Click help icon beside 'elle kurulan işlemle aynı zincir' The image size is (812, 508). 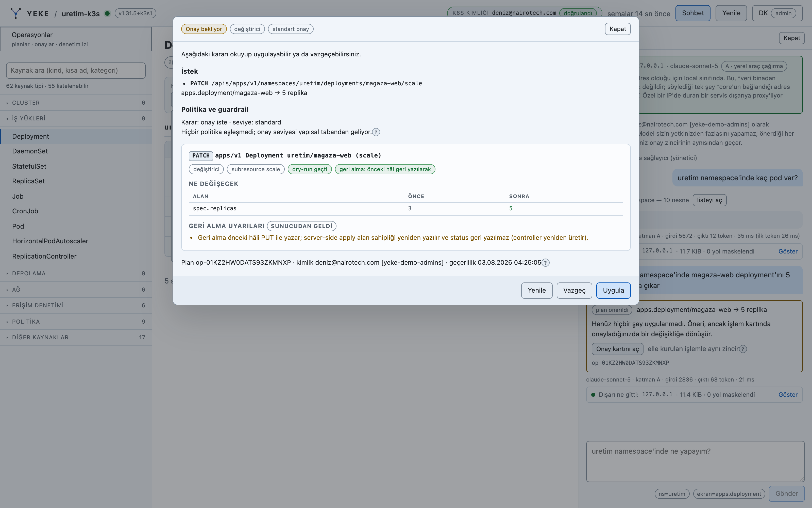click(x=743, y=349)
